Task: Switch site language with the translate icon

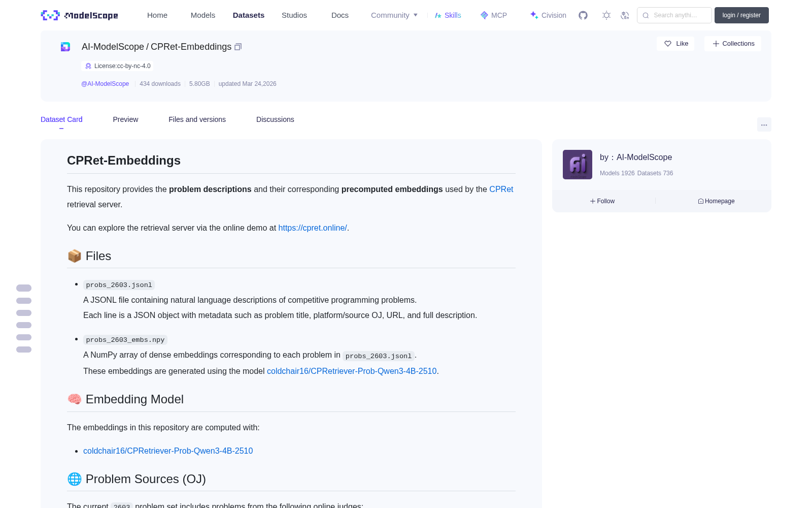Action: coord(625,15)
